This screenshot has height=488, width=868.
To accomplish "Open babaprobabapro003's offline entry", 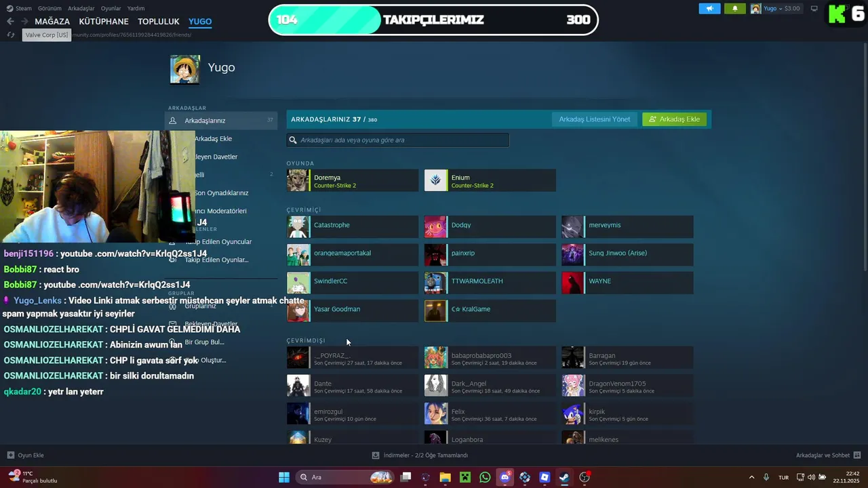I will 490,357.
